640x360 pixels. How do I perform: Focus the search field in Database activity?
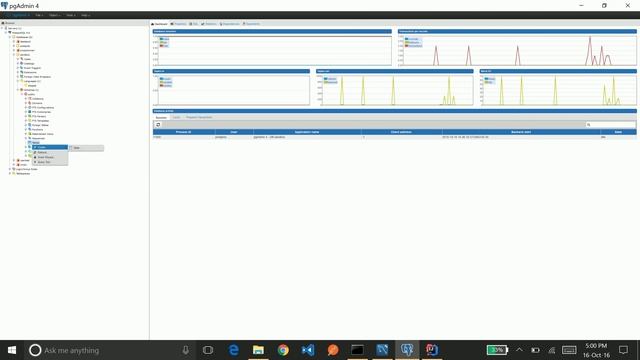[x=611, y=124]
